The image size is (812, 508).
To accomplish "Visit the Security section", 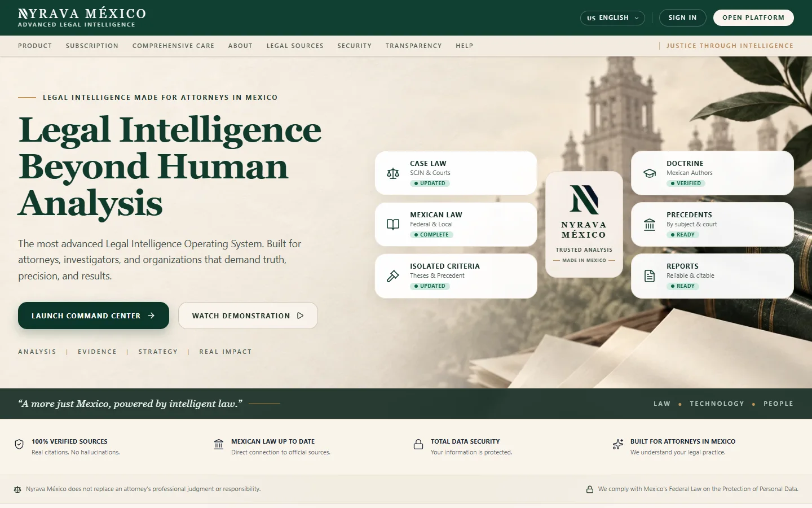I will [354, 46].
